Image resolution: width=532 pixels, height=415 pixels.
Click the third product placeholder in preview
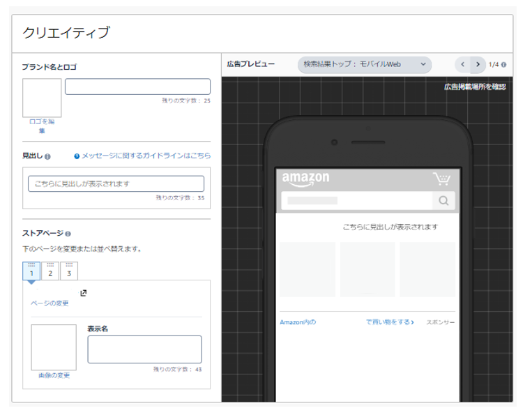click(427, 269)
